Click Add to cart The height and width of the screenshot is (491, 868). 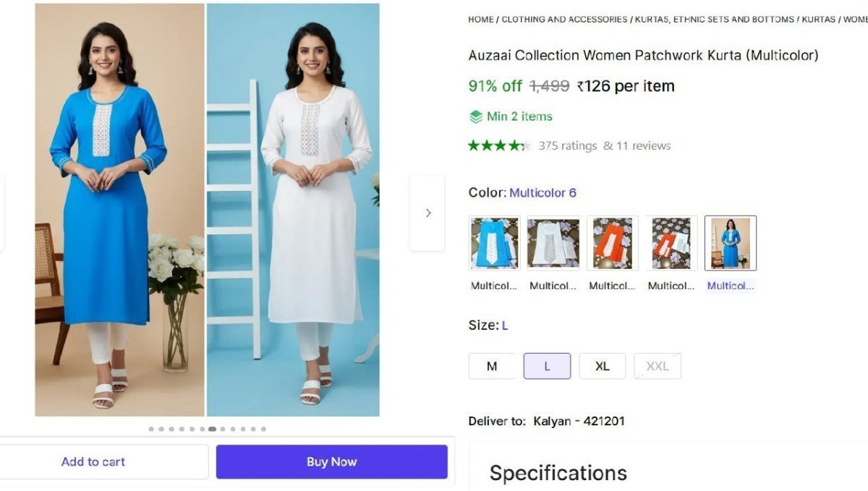point(93,461)
